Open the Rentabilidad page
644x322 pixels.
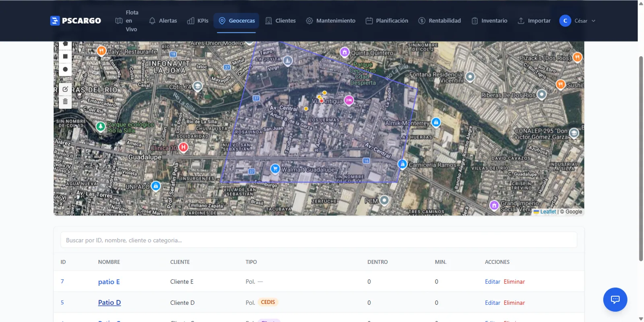440,21
